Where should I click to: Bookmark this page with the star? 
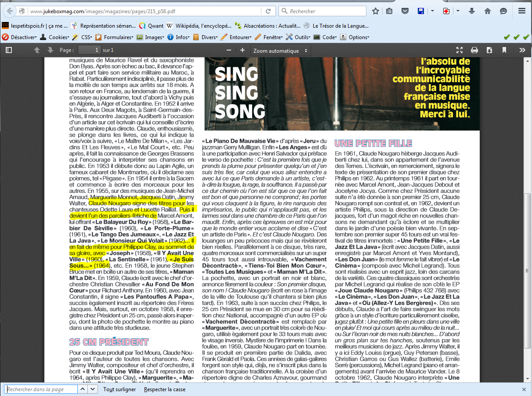coord(376,11)
